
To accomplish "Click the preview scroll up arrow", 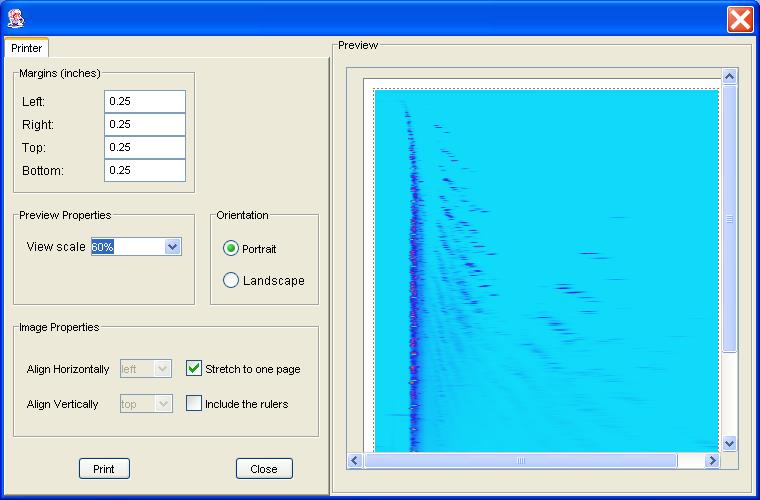I will coord(729,77).
